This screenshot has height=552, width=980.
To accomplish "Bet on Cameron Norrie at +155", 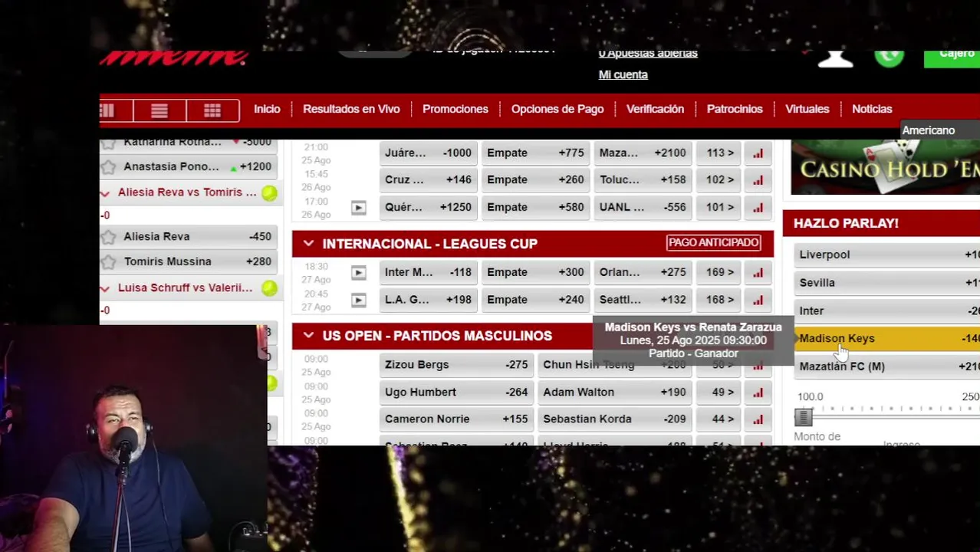I will click(456, 419).
